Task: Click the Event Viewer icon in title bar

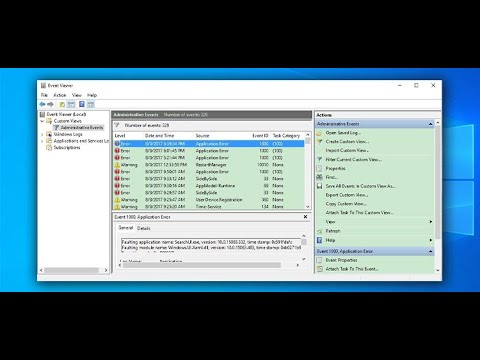Action: 43,85
